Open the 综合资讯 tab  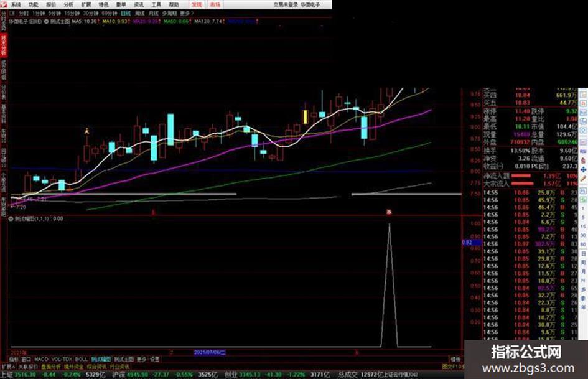96,367
